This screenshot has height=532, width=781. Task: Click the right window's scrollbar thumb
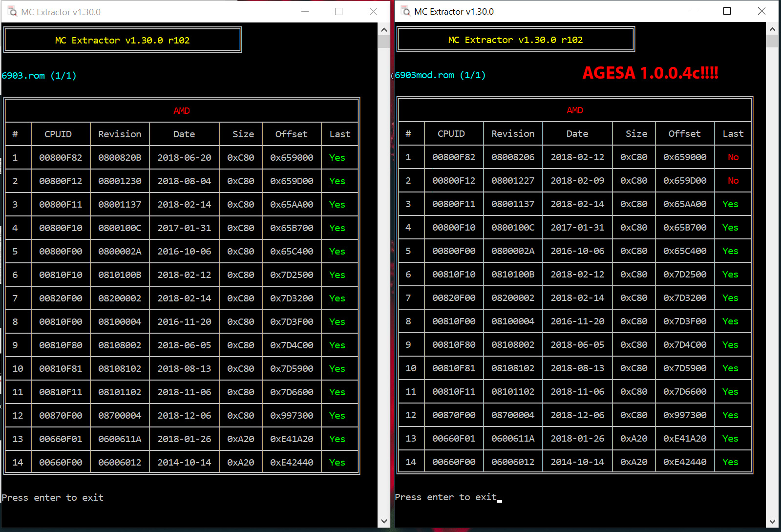[772, 41]
